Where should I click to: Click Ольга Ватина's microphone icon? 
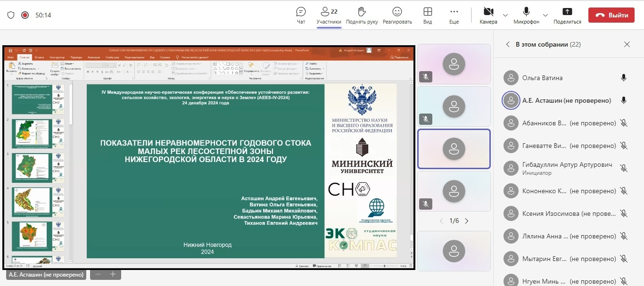624,78
